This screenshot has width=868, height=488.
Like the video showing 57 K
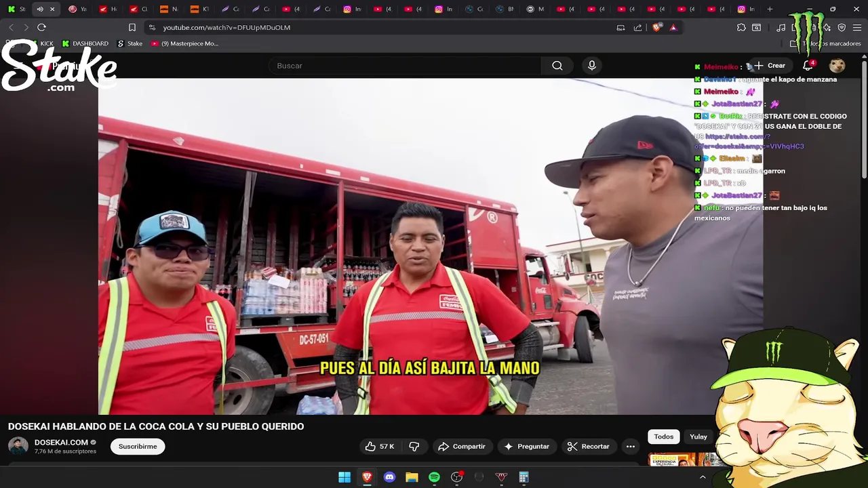[x=380, y=446]
